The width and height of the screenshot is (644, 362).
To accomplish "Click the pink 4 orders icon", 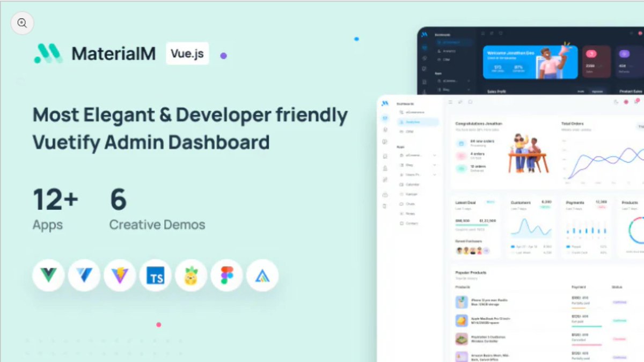I will click(x=461, y=156).
